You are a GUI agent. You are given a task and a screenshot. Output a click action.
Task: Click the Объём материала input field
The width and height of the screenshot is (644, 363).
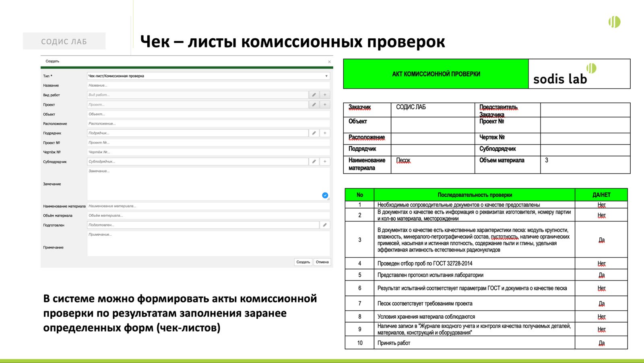(x=208, y=216)
